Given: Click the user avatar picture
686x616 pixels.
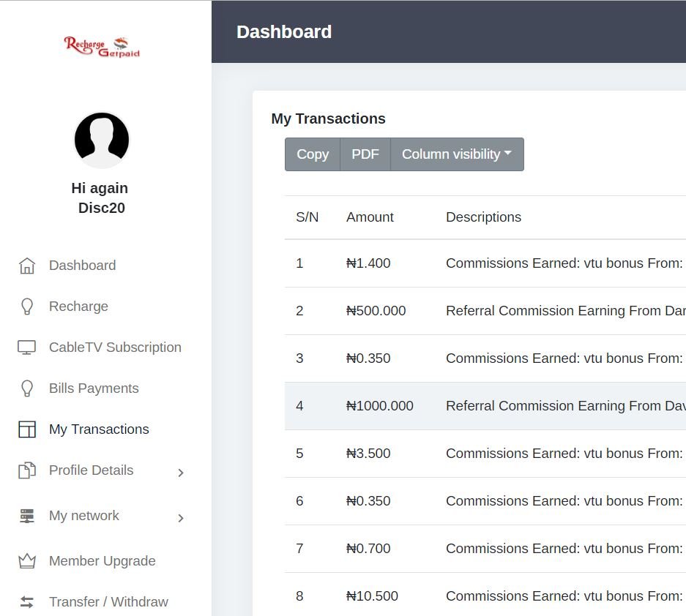Looking at the screenshot, I should pyautogui.click(x=102, y=140).
